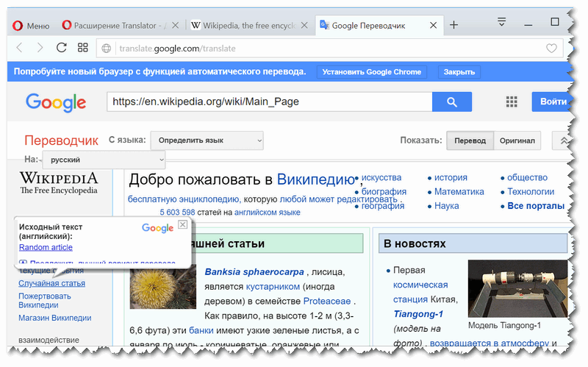Image resolution: width=588 pixels, height=367 pixels.
Task: Open Случайная статья in sidebar
Action: [x=51, y=283]
